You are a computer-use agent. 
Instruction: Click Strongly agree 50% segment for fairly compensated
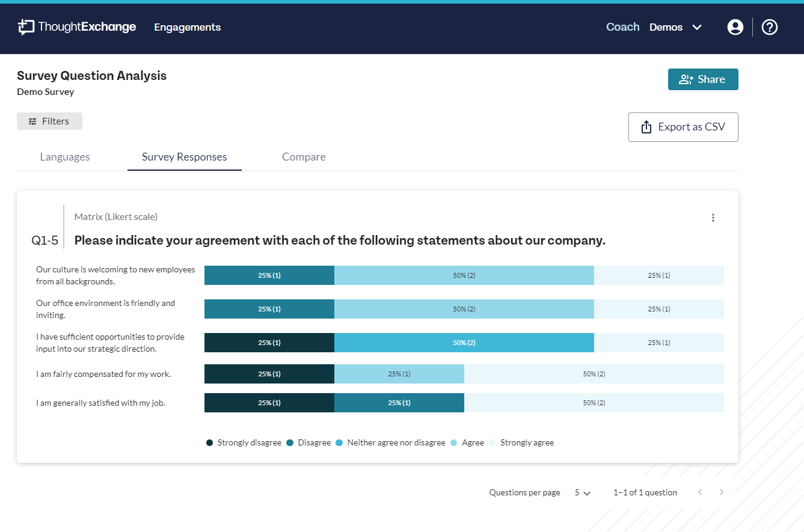click(x=594, y=374)
